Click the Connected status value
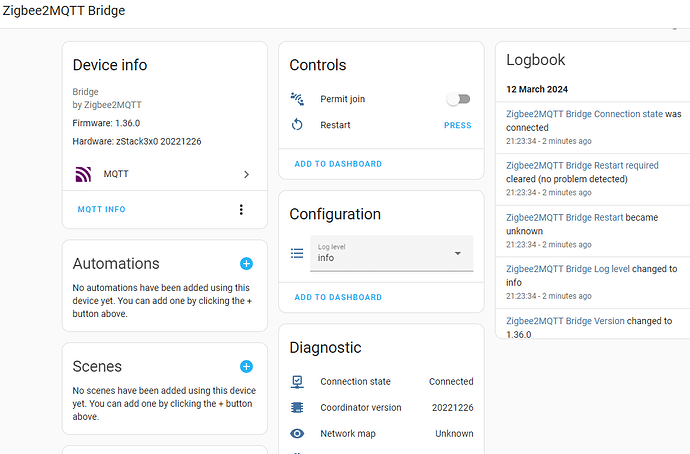 (x=451, y=382)
